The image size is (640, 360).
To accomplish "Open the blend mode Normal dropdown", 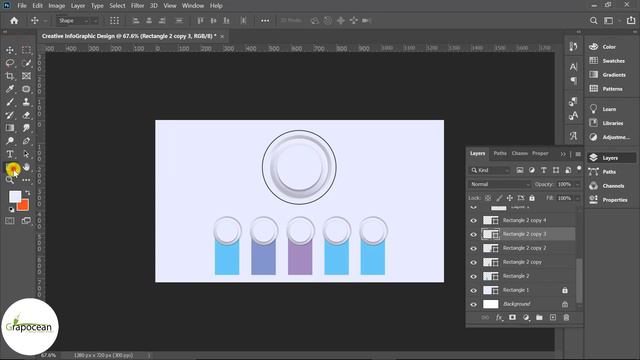I will tap(500, 184).
